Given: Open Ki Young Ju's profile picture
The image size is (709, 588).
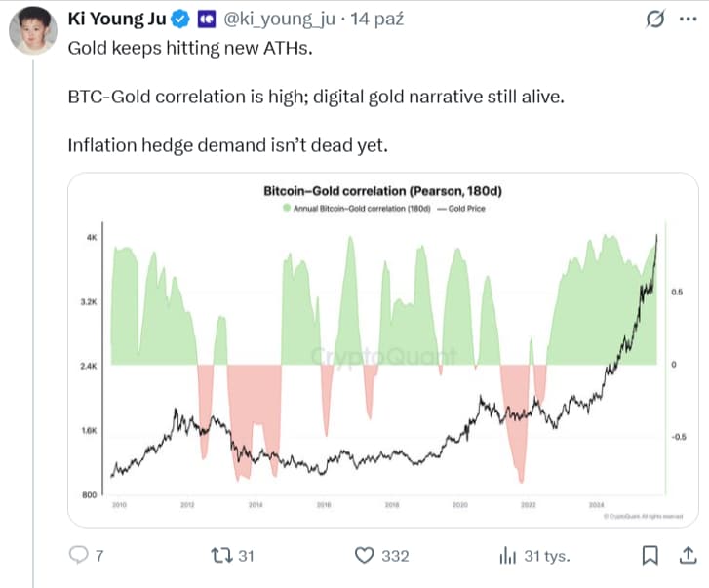Looking at the screenshot, I should (x=32, y=32).
